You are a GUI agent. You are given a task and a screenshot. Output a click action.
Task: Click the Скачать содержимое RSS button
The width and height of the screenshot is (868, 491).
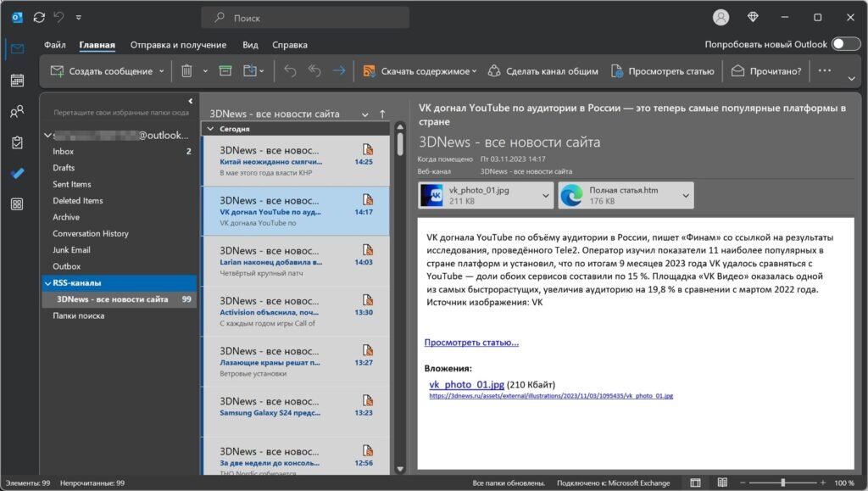coord(419,71)
